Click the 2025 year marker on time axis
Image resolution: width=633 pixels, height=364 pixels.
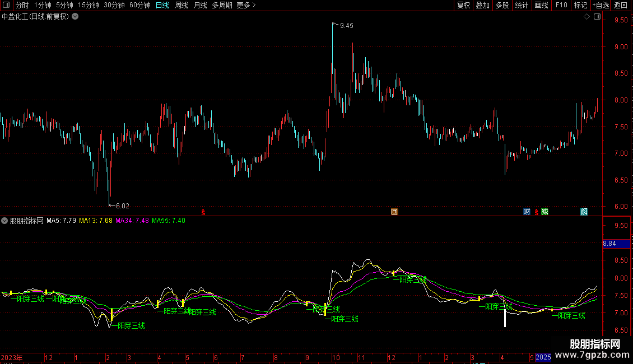coord(543,357)
